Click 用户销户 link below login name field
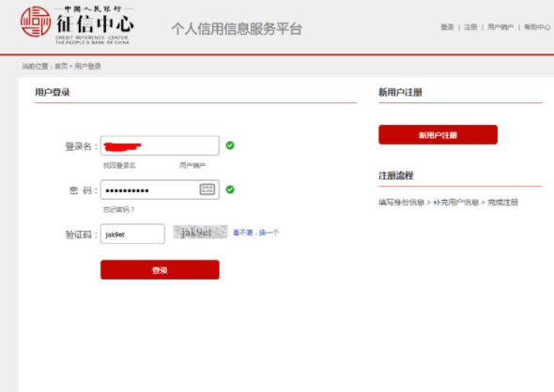Screen dimensions: 554x392 tap(192, 165)
